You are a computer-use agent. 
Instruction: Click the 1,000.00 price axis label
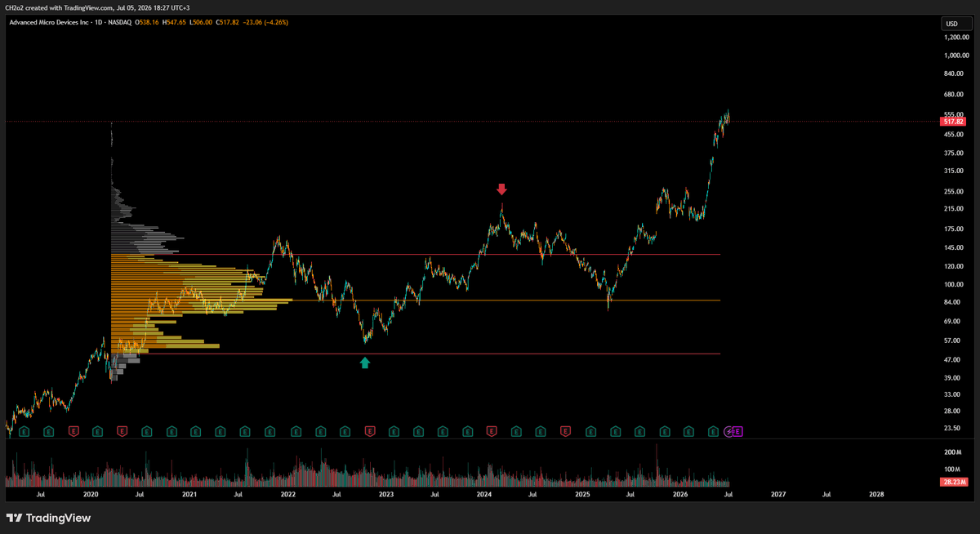click(955, 56)
